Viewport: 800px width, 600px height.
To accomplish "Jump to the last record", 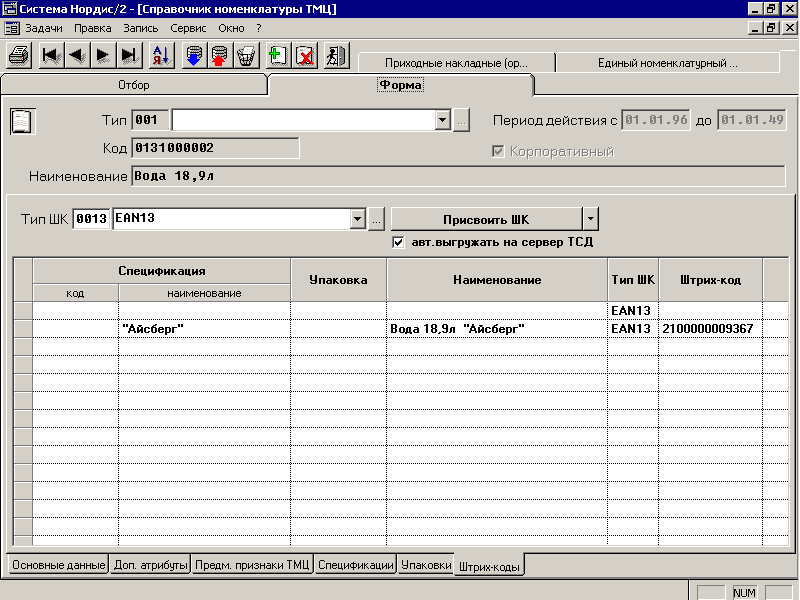I will tap(129, 55).
